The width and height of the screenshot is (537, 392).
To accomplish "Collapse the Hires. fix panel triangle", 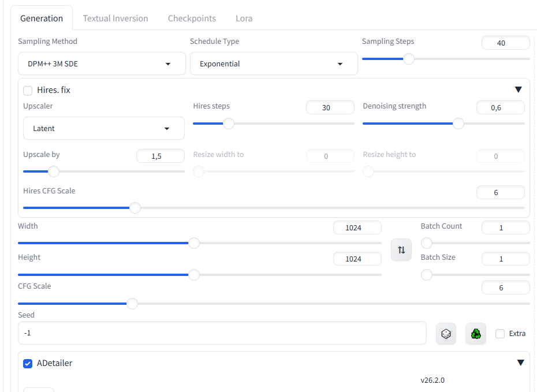I will pos(518,89).
